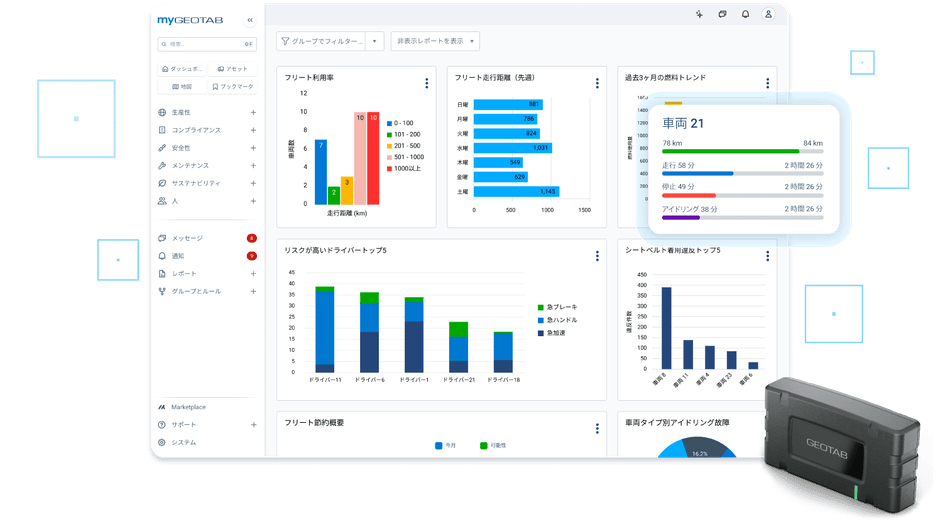Open the ブックマーク shortcut button

pos(233,87)
